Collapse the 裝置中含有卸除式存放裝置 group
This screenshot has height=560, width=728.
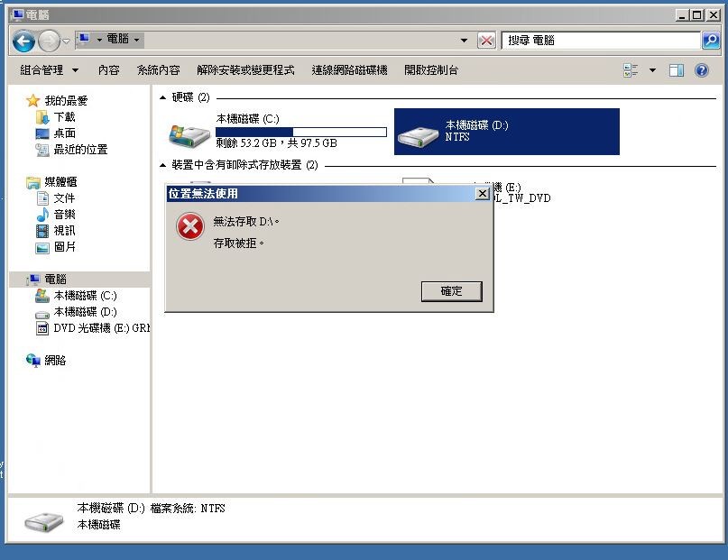162,165
